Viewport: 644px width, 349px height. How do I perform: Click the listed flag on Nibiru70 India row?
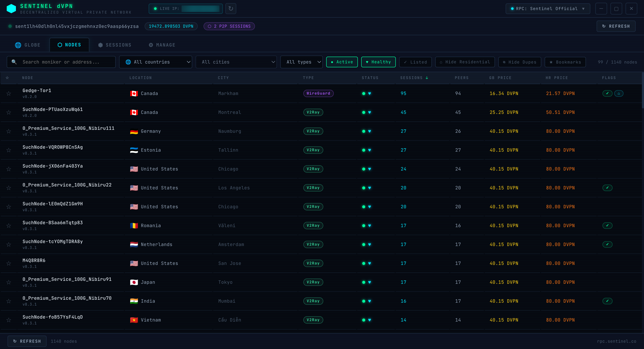(x=607, y=301)
